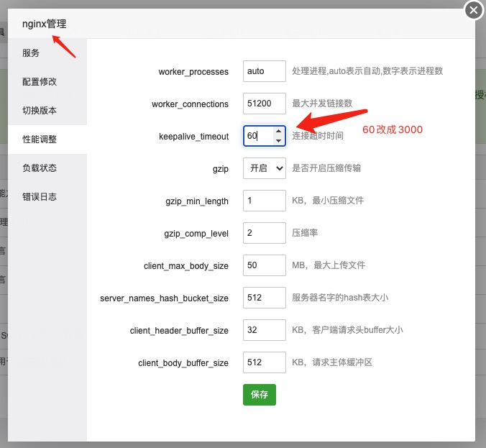Click the nginx管理 dialog title
The image size is (486, 448).
pyautogui.click(x=45, y=24)
